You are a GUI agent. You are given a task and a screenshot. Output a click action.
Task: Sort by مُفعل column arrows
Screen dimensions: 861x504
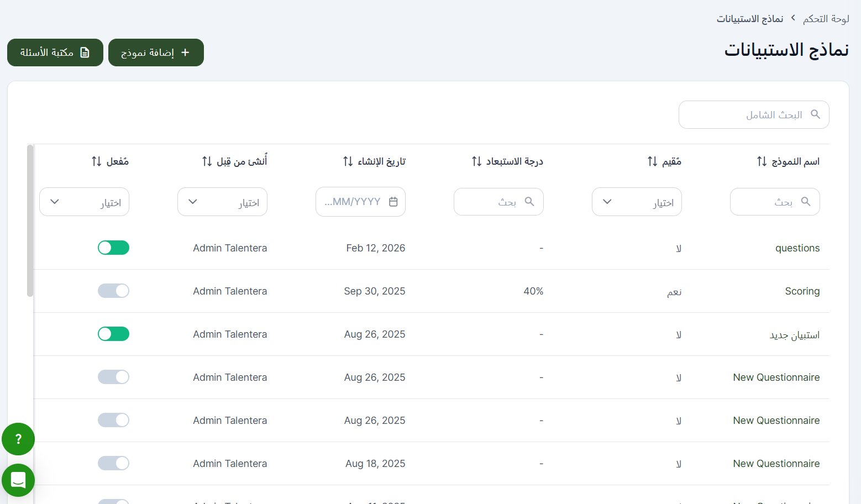[x=96, y=161]
